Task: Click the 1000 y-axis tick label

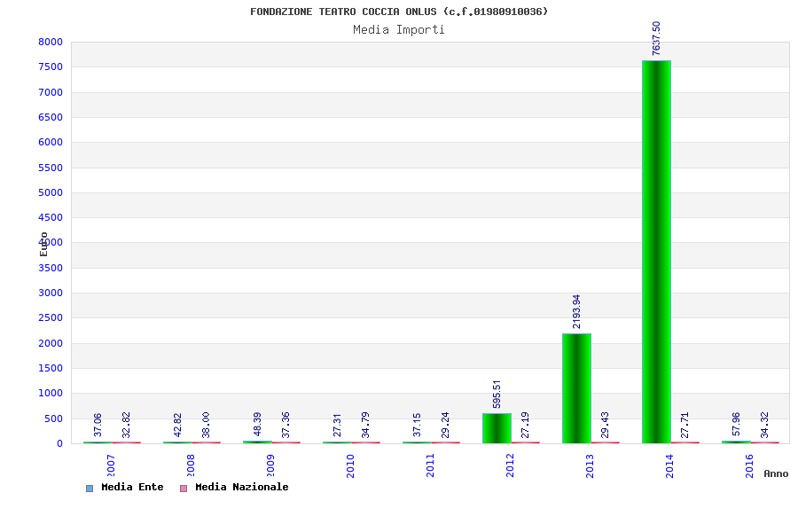Action: click(51, 394)
